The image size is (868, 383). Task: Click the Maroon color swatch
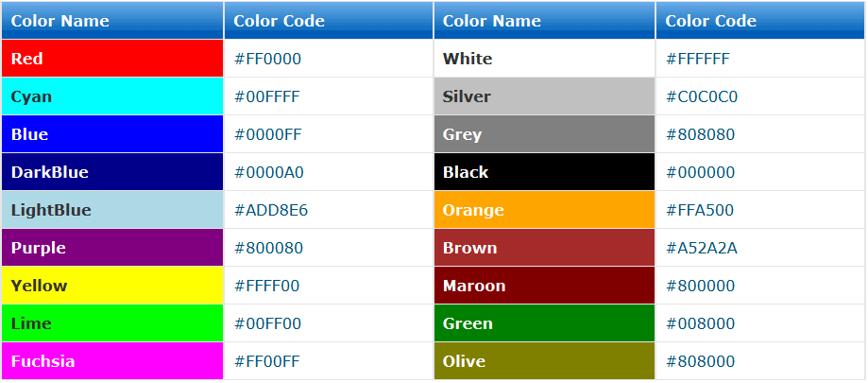[x=544, y=286]
